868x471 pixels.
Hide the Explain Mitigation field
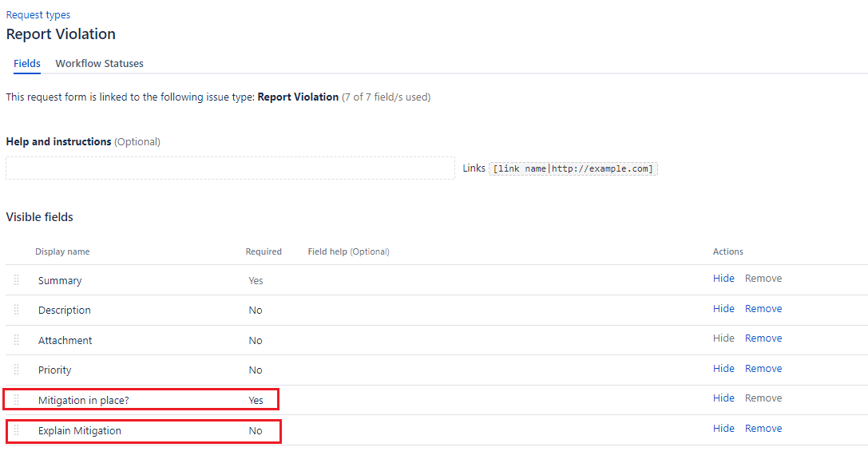(723, 428)
